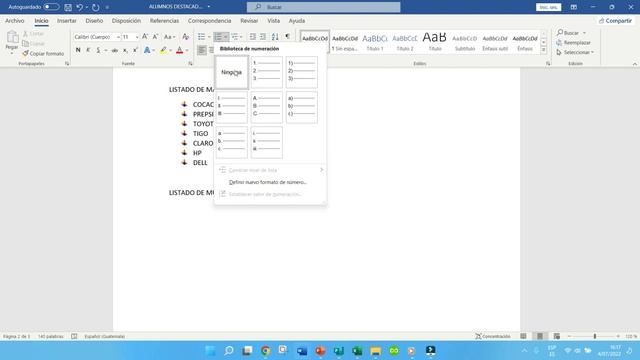The width and height of the screenshot is (640, 360).
Task: Click the increase indent icon
Action: pyautogui.click(x=263, y=37)
